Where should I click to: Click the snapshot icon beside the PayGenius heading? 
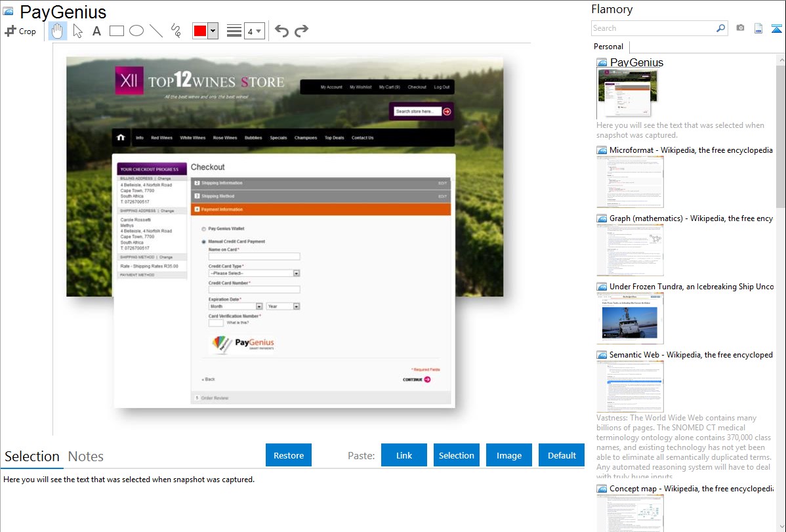(8, 12)
